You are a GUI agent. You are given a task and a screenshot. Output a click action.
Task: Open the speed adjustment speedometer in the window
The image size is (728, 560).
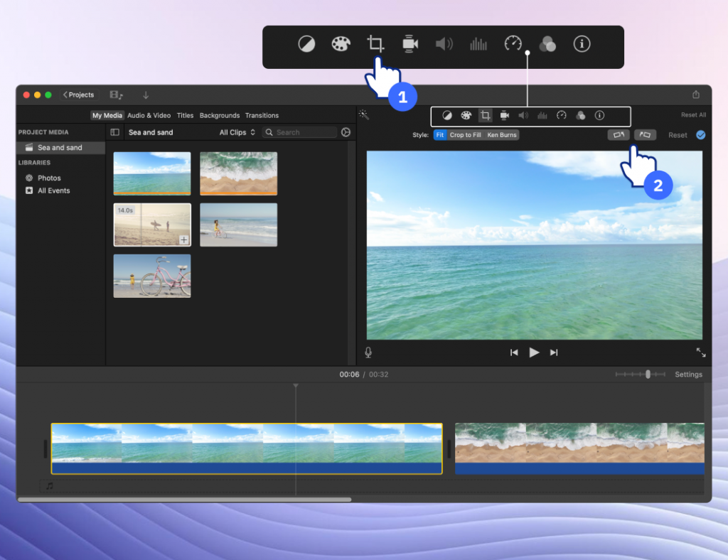561,115
